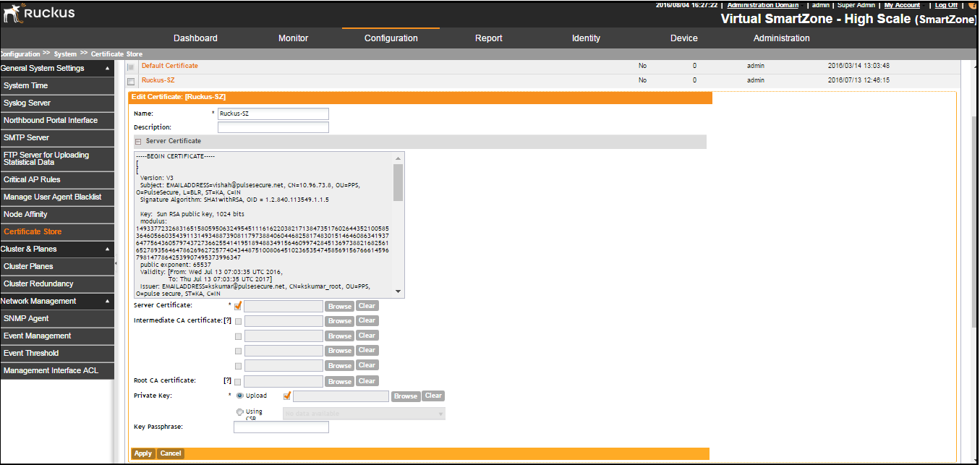
Task: Switch to the Configuration tab
Action: (x=391, y=38)
